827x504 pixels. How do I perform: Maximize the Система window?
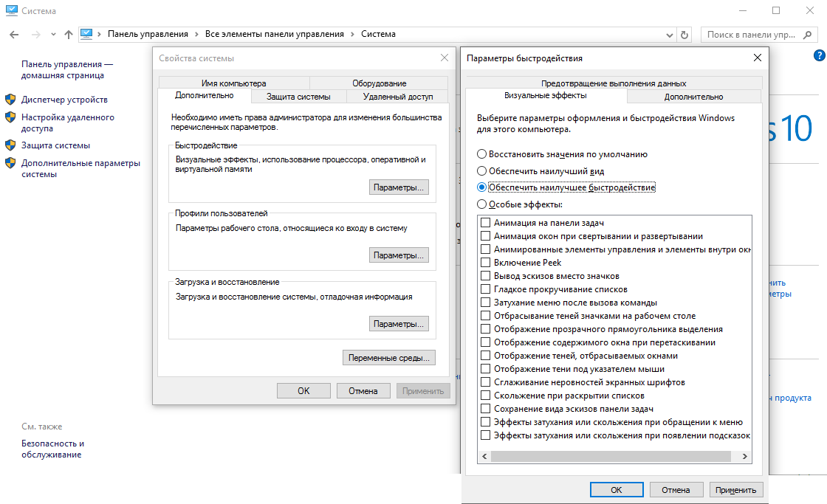pos(776,10)
